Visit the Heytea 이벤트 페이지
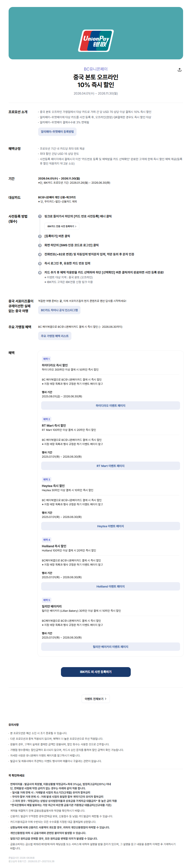The image size is (191, 868). click(110, 526)
